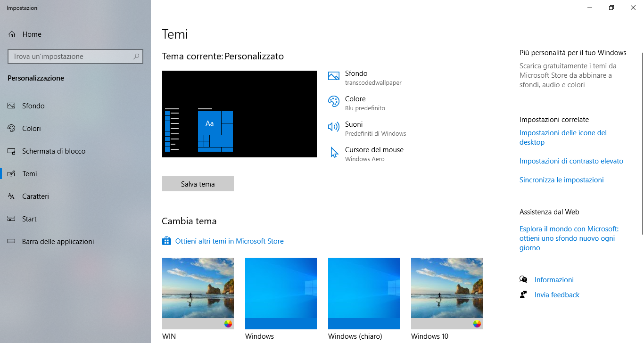Click the Temi brush icon in sidebar
This screenshot has height=343, width=644.
pyautogui.click(x=12, y=174)
